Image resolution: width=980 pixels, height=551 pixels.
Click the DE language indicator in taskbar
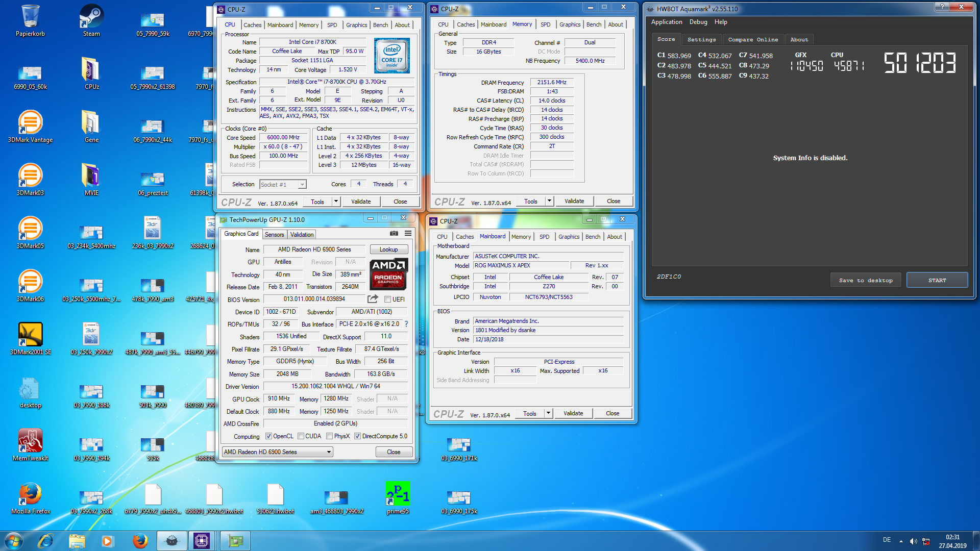tap(887, 540)
